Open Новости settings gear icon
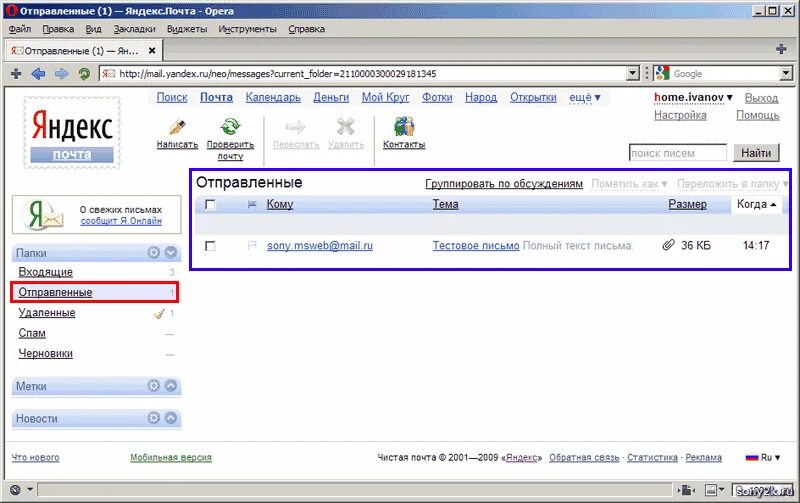800x503 pixels. [x=154, y=418]
